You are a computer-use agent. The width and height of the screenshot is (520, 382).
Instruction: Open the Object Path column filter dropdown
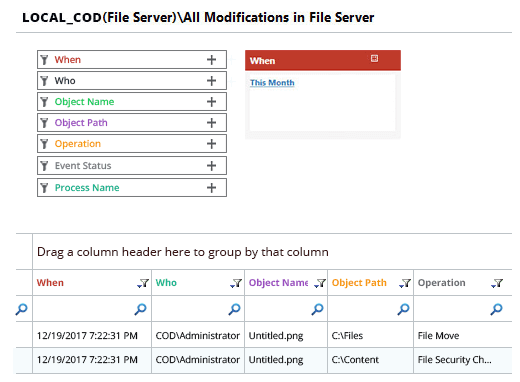[x=405, y=283]
